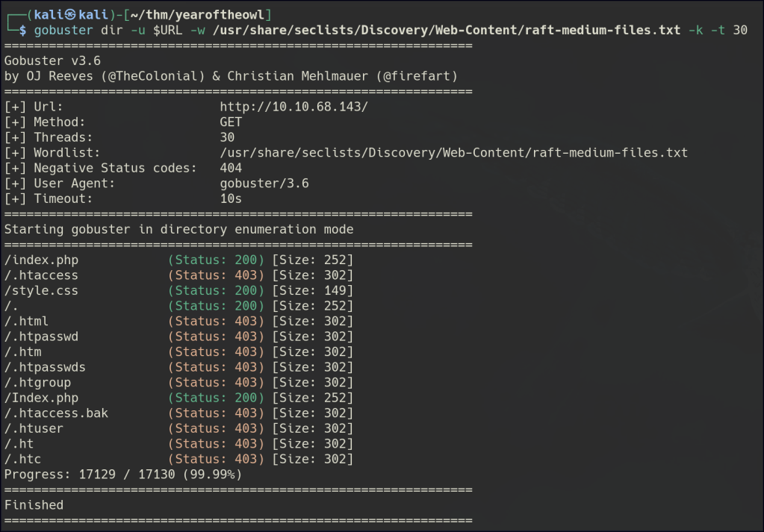
Task: Click the http://10.10.68.143/ target URL
Action: (x=294, y=107)
